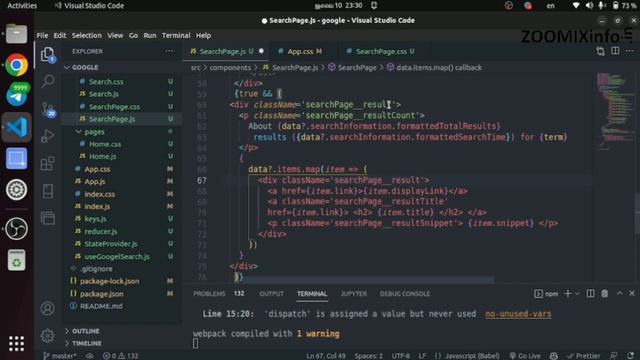The width and height of the screenshot is (640, 360).
Task: Open Telegram from the dock
Action: pos(16,96)
